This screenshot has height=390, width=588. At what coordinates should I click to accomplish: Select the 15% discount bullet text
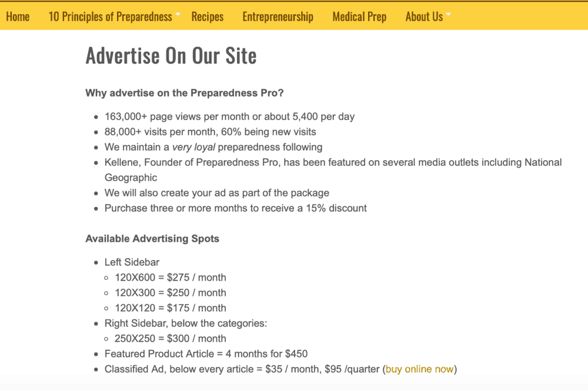[x=235, y=208]
